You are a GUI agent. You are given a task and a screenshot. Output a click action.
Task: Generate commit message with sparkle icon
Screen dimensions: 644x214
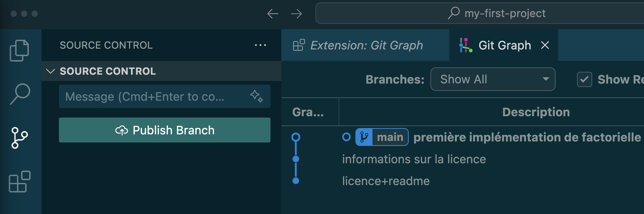pyautogui.click(x=256, y=96)
